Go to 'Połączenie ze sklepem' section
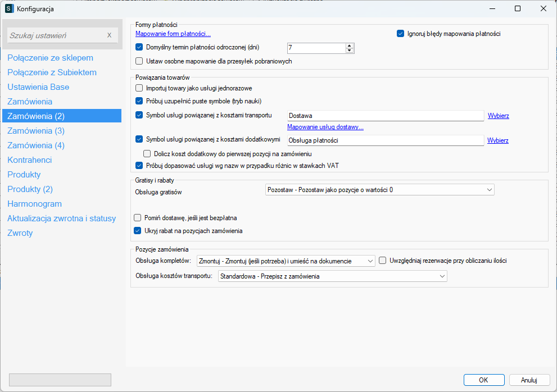 pyautogui.click(x=50, y=58)
